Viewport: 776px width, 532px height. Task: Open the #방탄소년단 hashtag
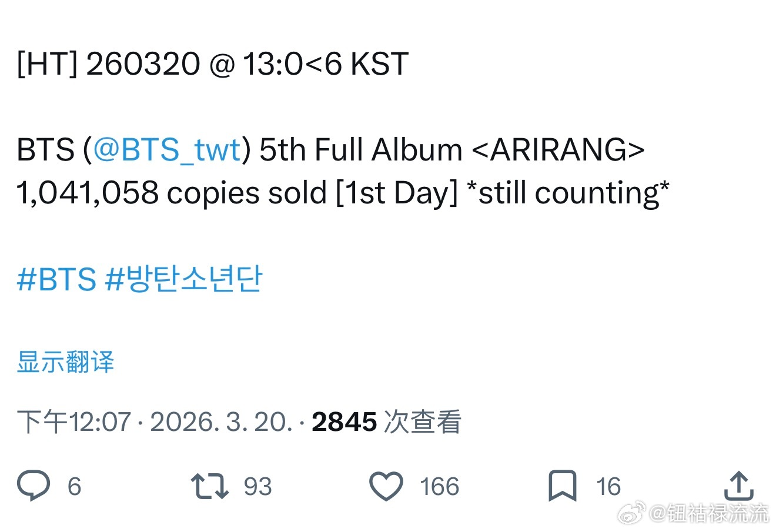183,279
